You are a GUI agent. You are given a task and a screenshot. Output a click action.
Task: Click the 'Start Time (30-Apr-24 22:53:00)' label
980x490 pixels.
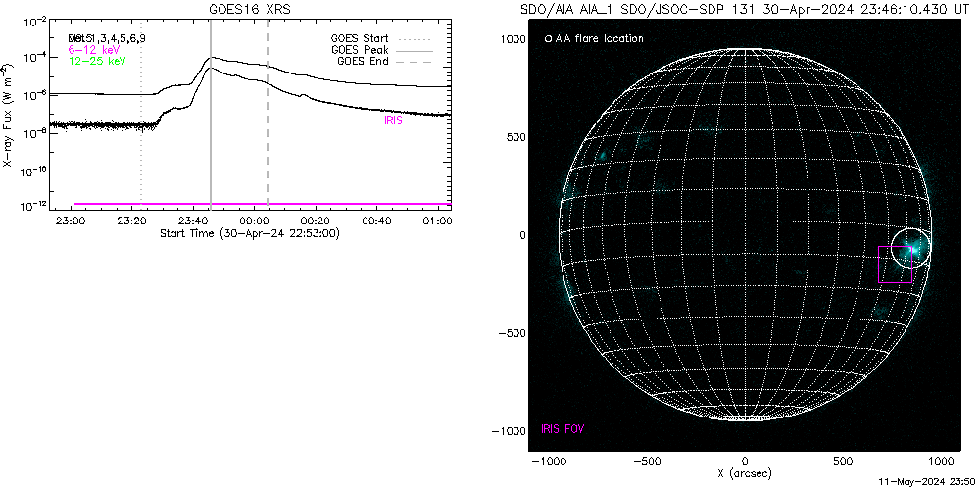(250, 233)
